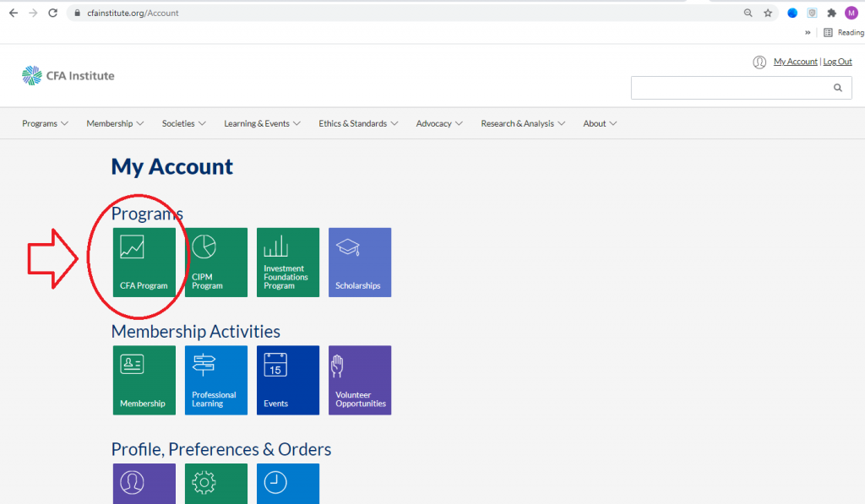Expand the About navigation menu

[x=600, y=123]
